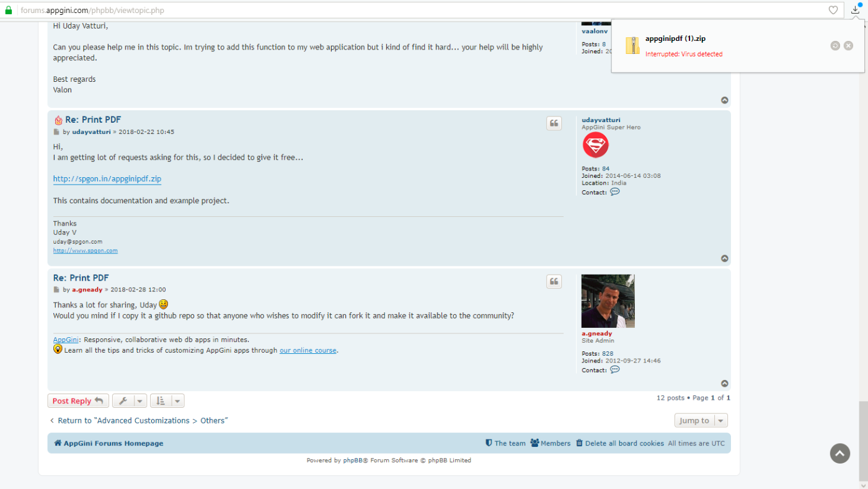The height and width of the screenshot is (489, 868).
Task: Click the address bar URL field
Action: click(422, 10)
